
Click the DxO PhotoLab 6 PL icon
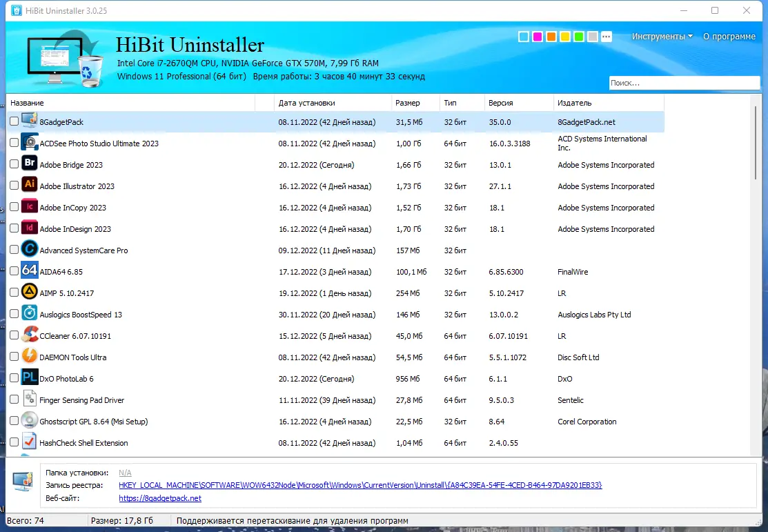(x=29, y=378)
